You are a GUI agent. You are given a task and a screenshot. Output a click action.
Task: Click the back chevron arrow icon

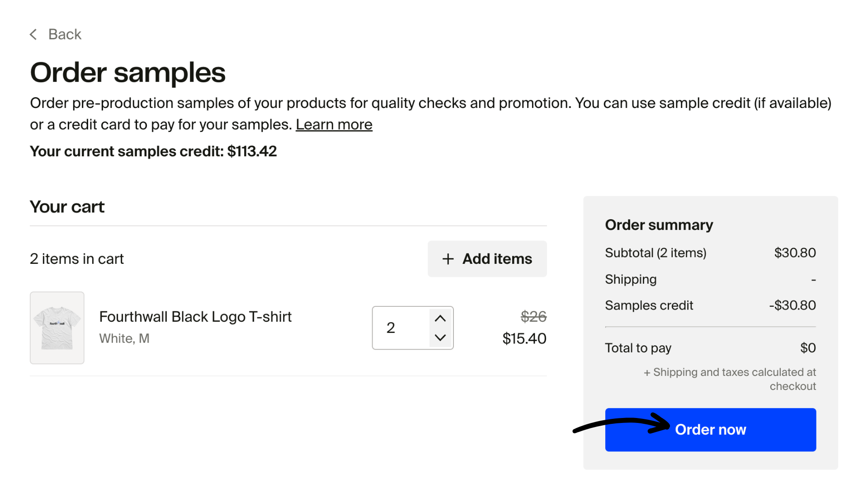(x=33, y=34)
